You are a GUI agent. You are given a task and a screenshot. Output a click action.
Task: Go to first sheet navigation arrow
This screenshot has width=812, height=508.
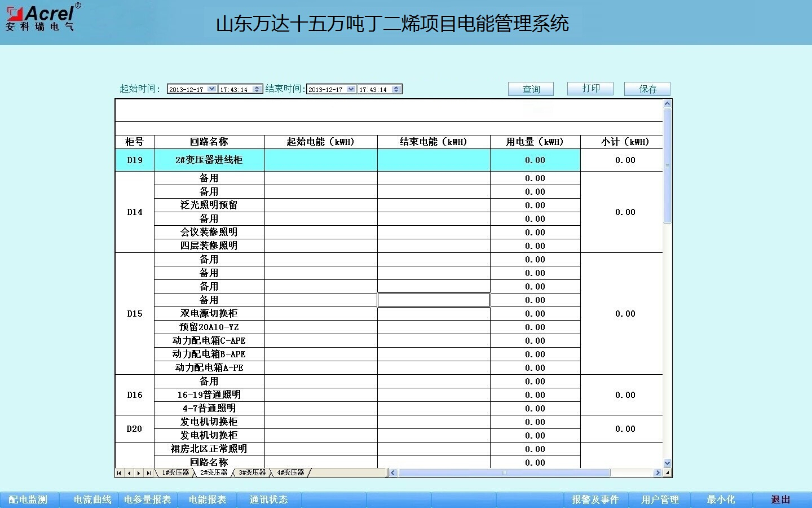click(119, 473)
